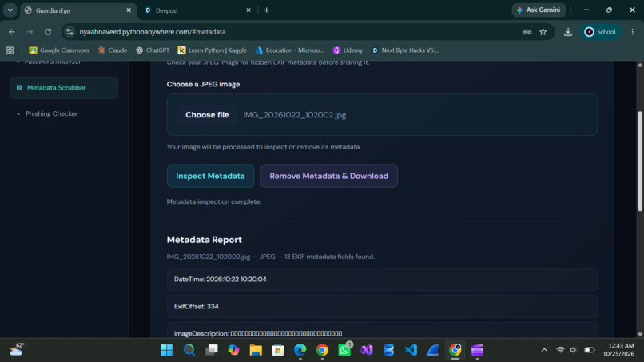The width and height of the screenshot is (644, 362).
Task: Open the saved passwords key icon
Action: [x=527, y=32]
